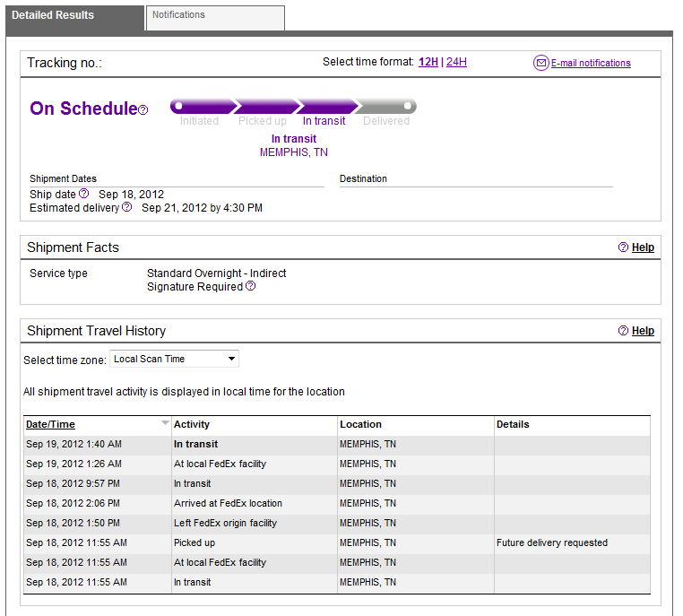Click question mark icon in Shipment Facts header
Viewport: 683px width, 616px height.
coord(623,247)
